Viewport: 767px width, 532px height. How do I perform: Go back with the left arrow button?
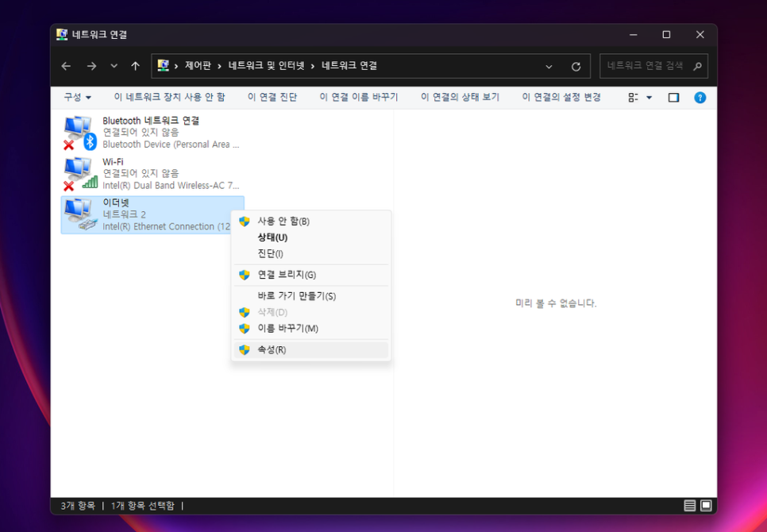[66, 66]
